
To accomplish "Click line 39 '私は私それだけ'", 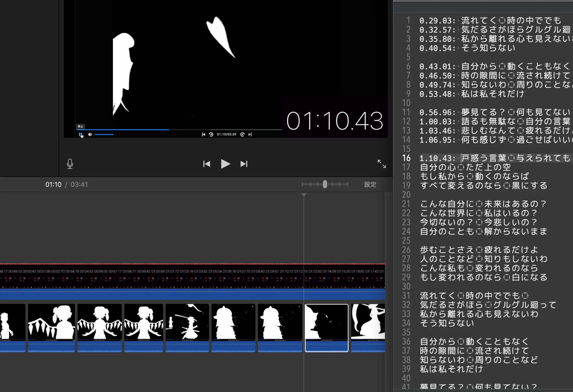I will point(452,369).
